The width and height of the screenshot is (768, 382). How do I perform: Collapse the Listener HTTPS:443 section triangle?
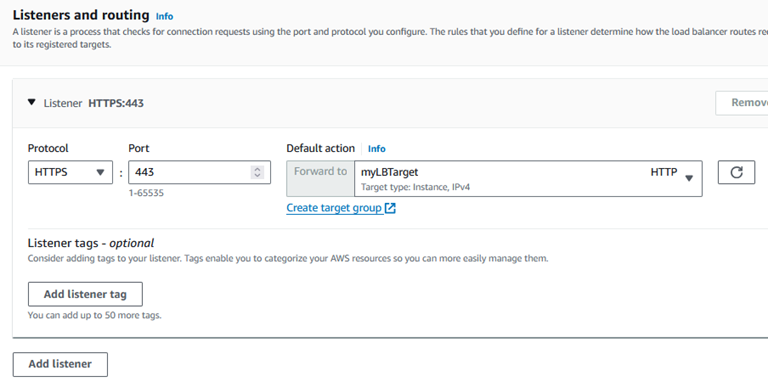[32, 102]
